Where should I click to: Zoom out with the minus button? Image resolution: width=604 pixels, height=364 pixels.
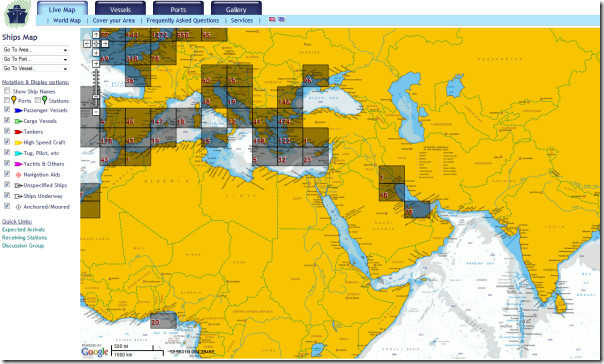pyautogui.click(x=96, y=112)
